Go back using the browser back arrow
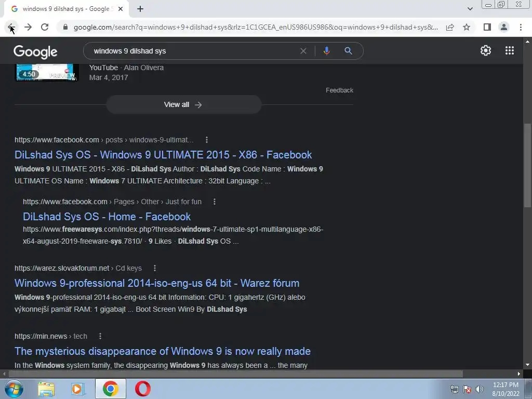Image resolution: width=532 pixels, height=399 pixels. (11, 27)
